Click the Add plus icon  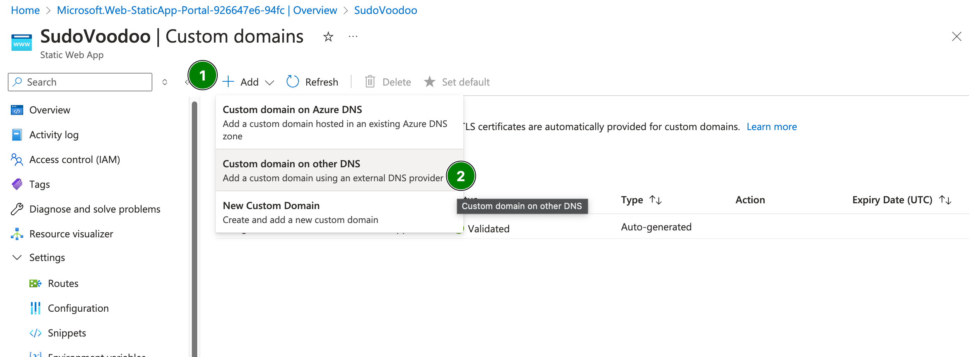point(228,82)
